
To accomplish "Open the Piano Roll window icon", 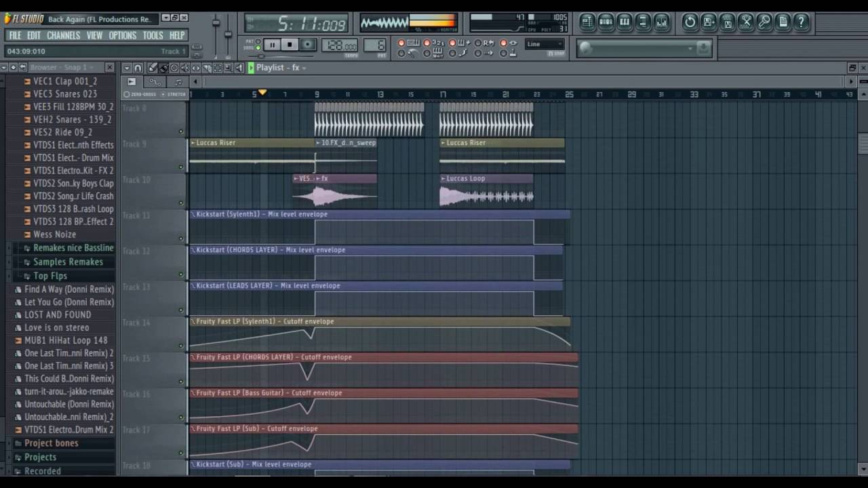I will (625, 22).
